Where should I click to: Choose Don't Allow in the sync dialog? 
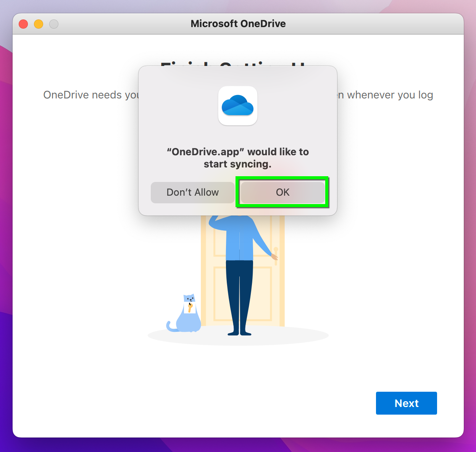point(193,192)
